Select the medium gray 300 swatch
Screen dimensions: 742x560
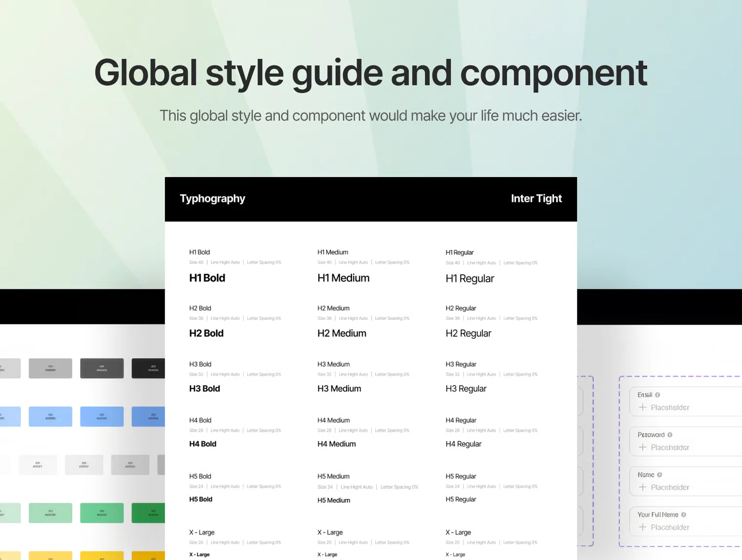tap(50, 368)
